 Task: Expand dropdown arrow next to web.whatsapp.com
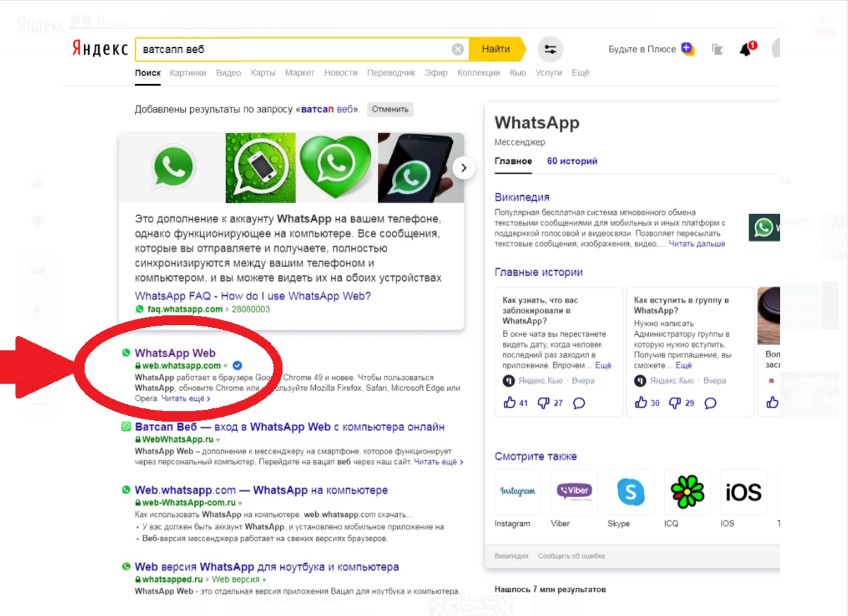(225, 367)
